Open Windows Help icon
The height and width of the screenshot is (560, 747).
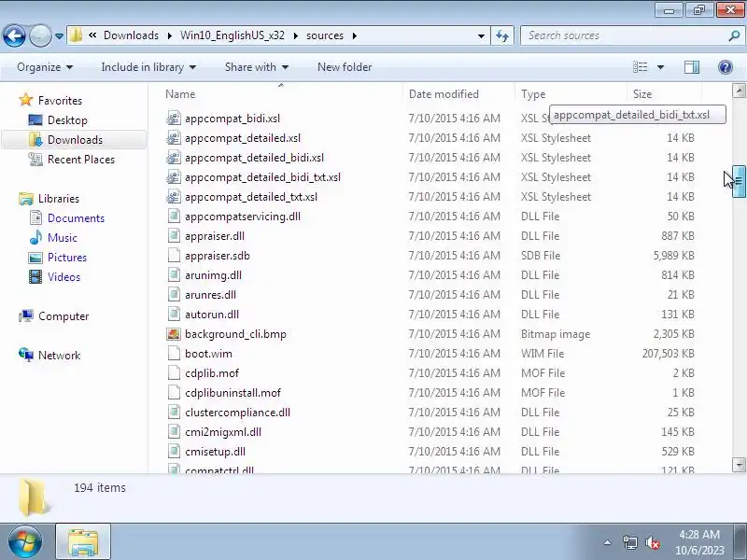point(726,67)
